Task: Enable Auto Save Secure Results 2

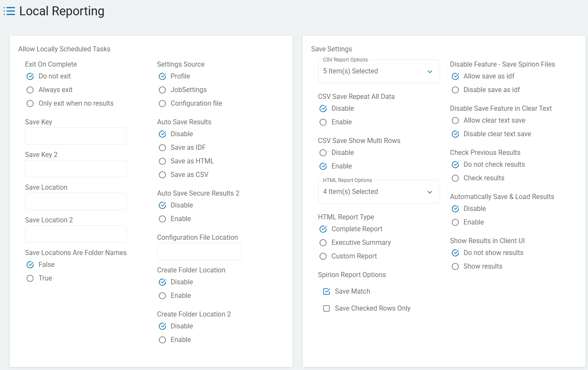Action: pyautogui.click(x=162, y=219)
